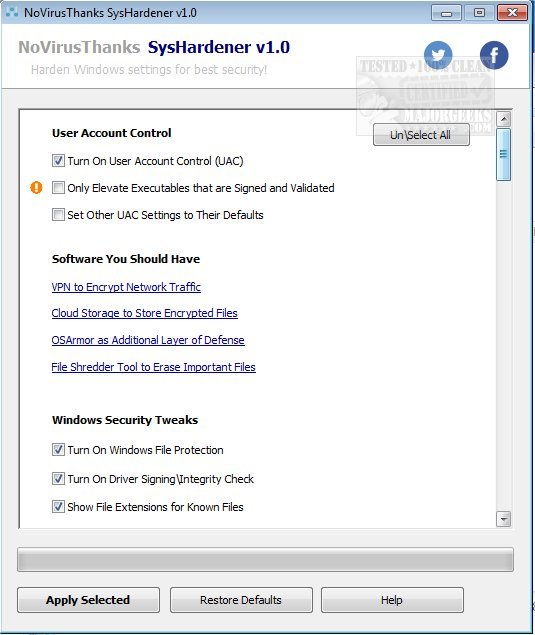Minimize the SysHardener window
The image size is (535, 635).
[x=446, y=13]
